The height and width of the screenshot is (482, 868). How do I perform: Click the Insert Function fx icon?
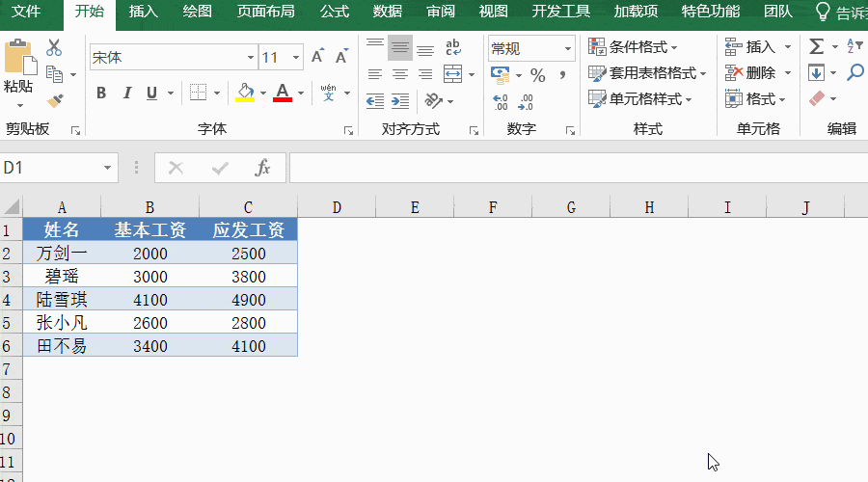(262, 168)
